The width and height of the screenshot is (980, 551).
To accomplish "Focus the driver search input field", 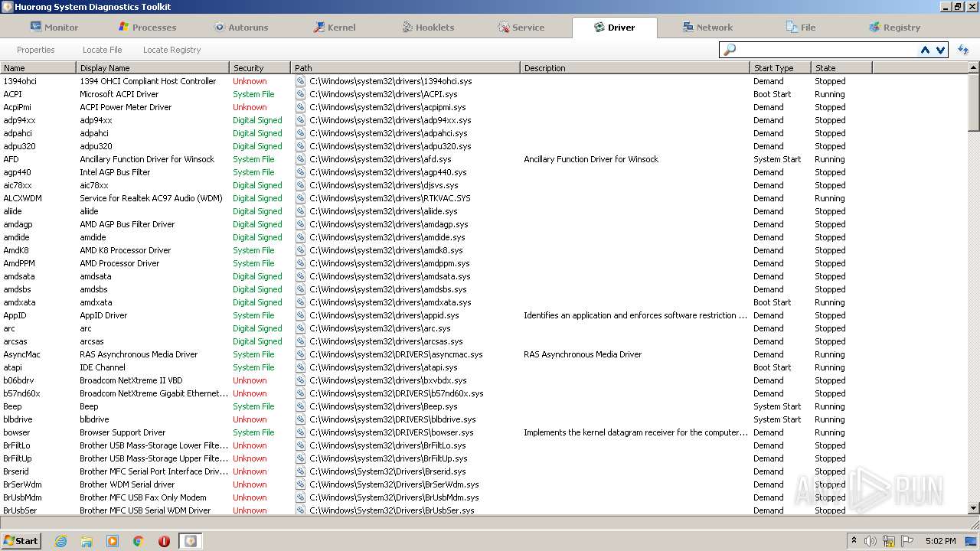I will (827, 50).
